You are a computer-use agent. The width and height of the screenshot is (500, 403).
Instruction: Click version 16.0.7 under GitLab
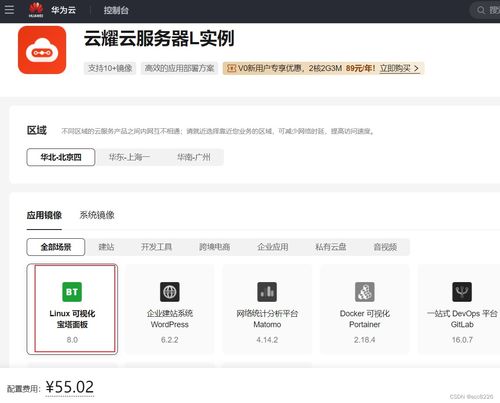[462, 340]
